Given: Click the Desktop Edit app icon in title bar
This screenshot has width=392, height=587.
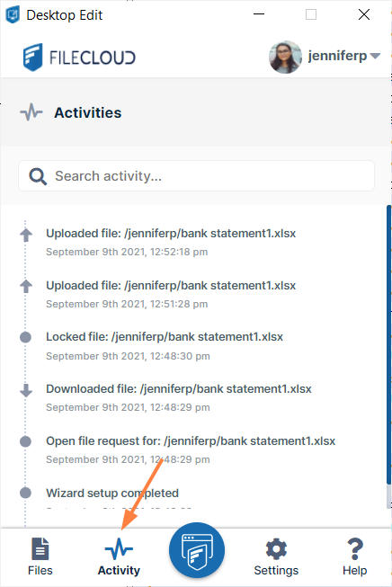Looking at the screenshot, I should pyautogui.click(x=13, y=15).
